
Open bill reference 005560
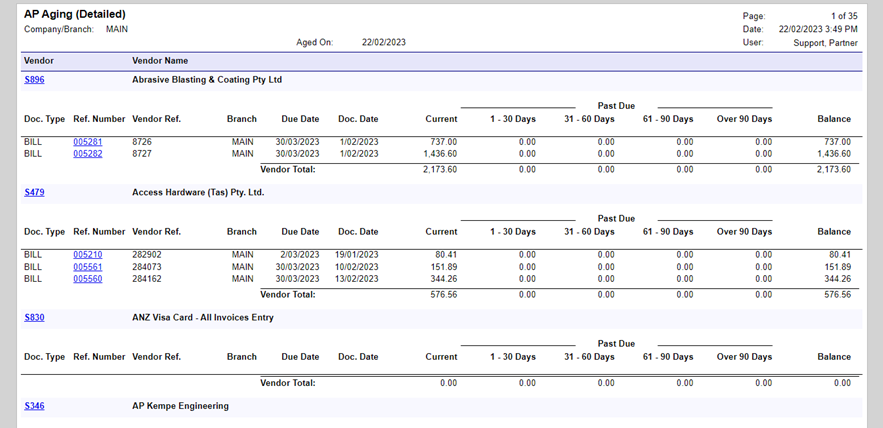tap(88, 279)
